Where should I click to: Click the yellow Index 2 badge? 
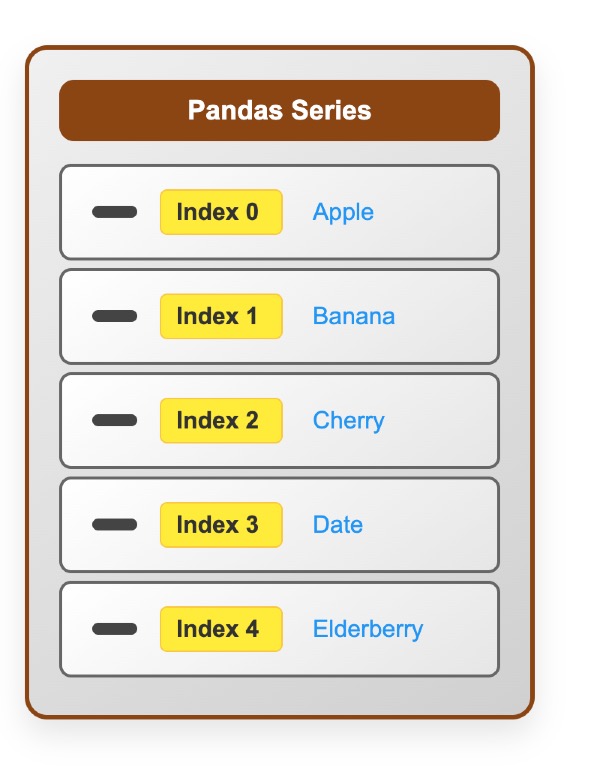pyautogui.click(x=221, y=420)
